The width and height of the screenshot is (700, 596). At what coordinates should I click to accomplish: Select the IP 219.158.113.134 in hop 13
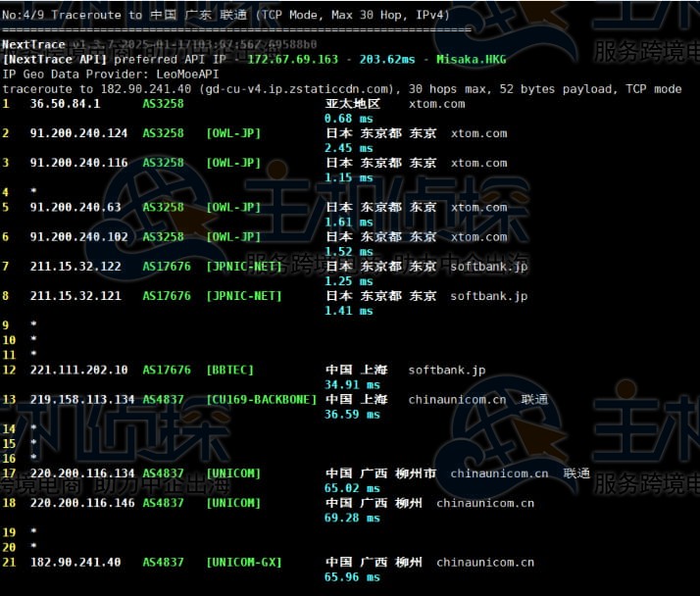click(x=82, y=400)
